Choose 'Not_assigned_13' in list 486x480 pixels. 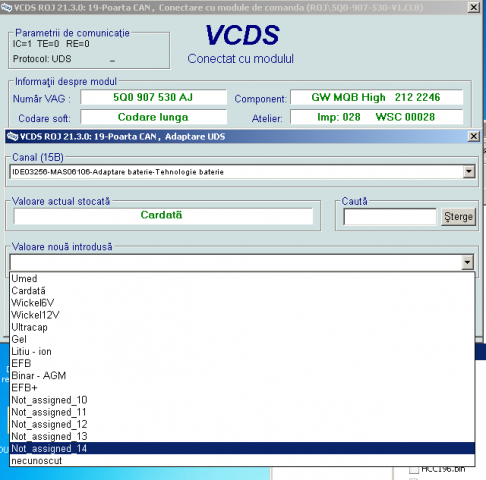(x=242, y=436)
